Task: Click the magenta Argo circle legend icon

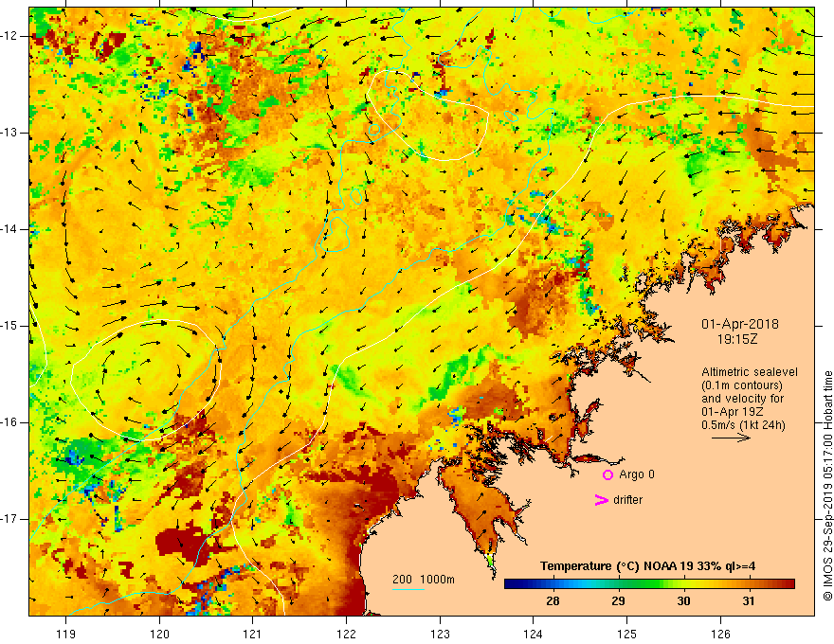Action: click(607, 474)
